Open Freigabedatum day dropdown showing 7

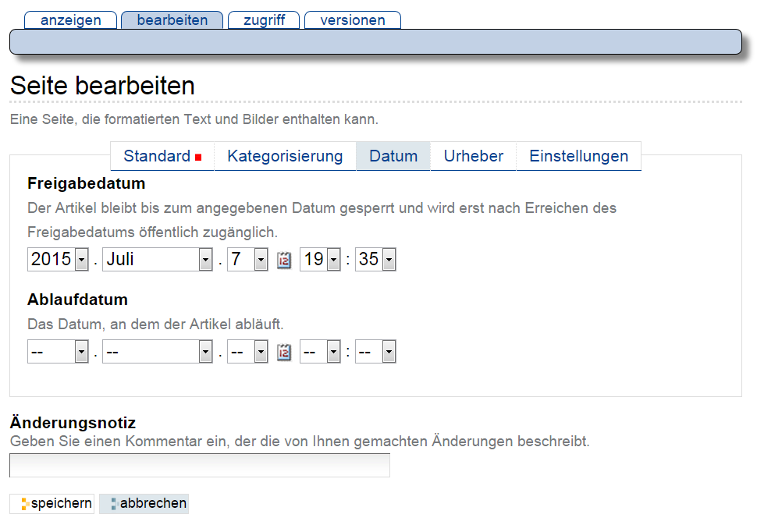[247, 259]
